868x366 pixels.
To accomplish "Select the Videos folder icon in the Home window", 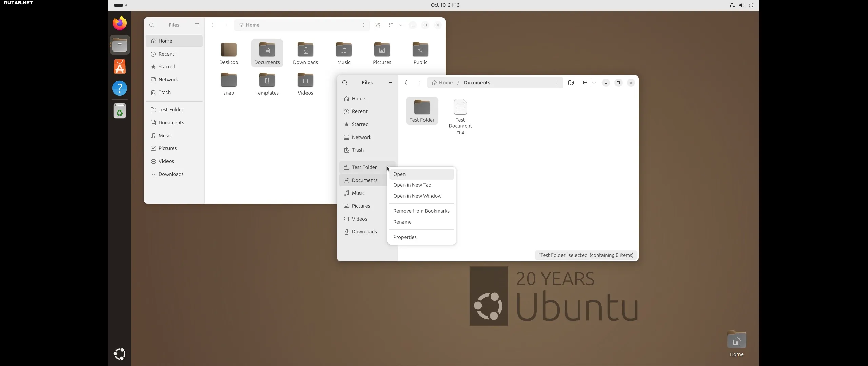I will pyautogui.click(x=305, y=84).
